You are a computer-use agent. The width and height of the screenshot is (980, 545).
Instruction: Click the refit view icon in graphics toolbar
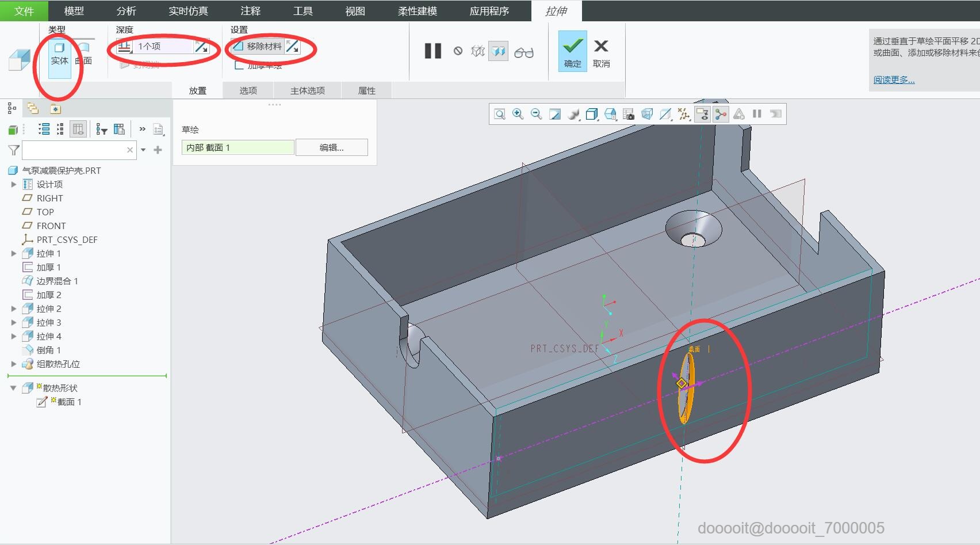click(x=500, y=114)
